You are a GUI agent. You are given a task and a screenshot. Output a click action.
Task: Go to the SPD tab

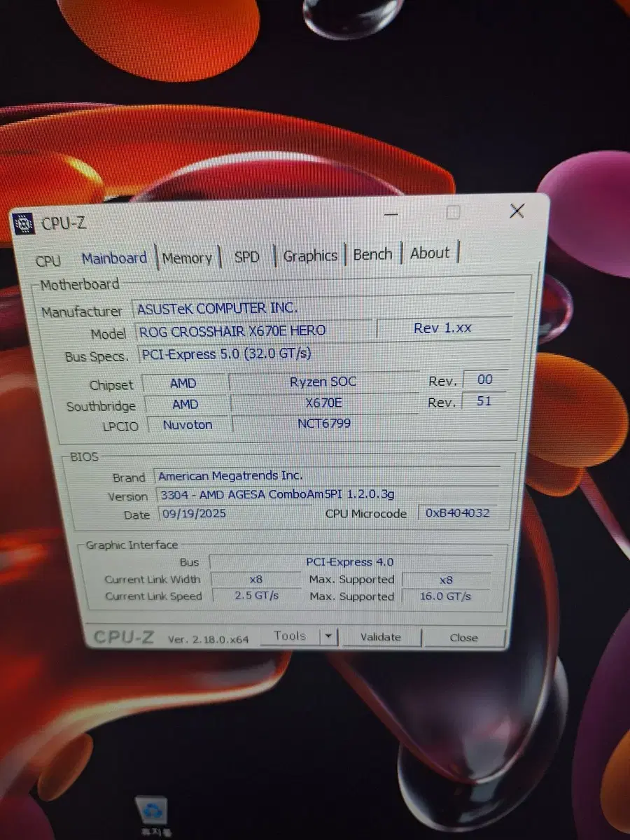click(246, 257)
